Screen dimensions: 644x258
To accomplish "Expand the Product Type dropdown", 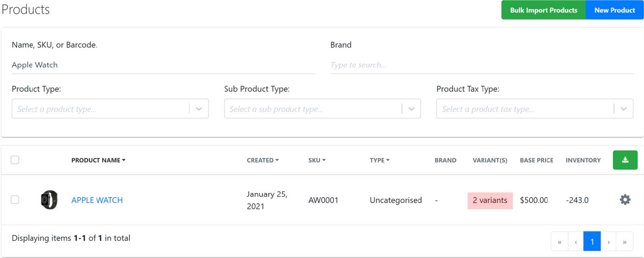I will pos(110,109).
